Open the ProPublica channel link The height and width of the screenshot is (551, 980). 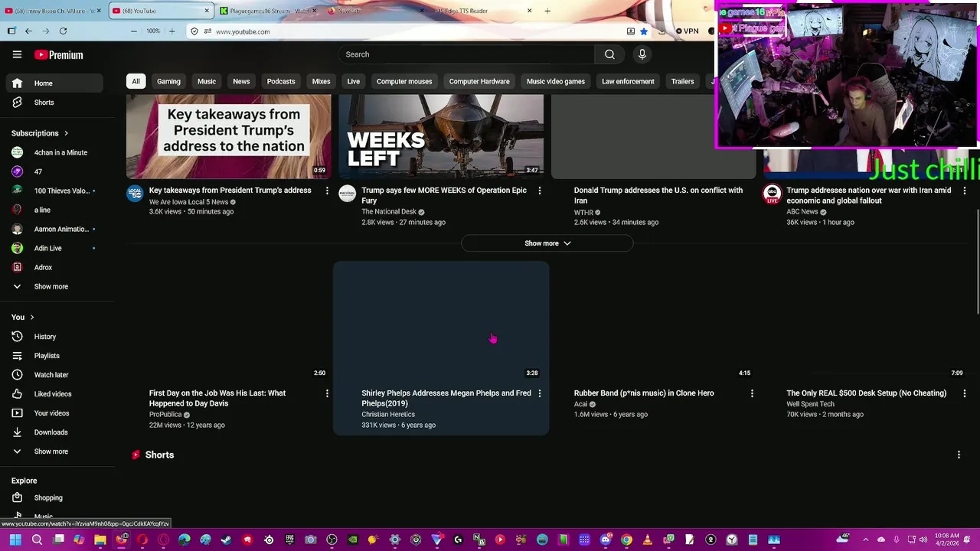click(x=165, y=415)
